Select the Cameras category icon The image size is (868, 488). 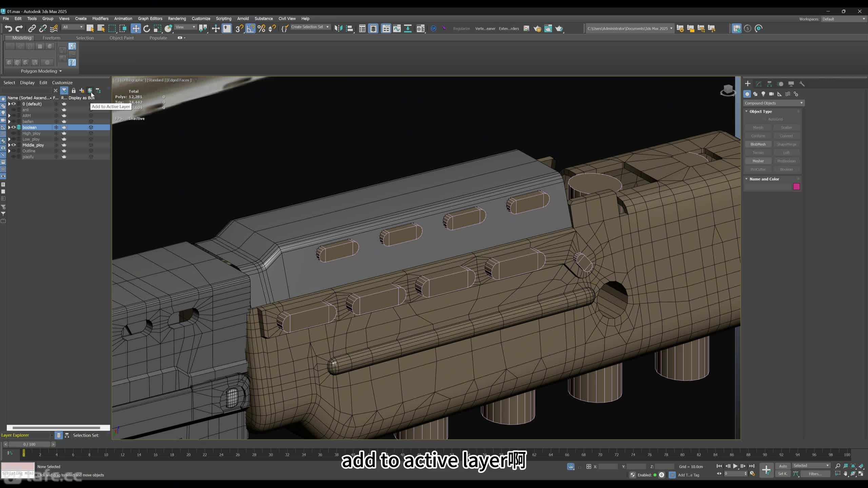[771, 94]
